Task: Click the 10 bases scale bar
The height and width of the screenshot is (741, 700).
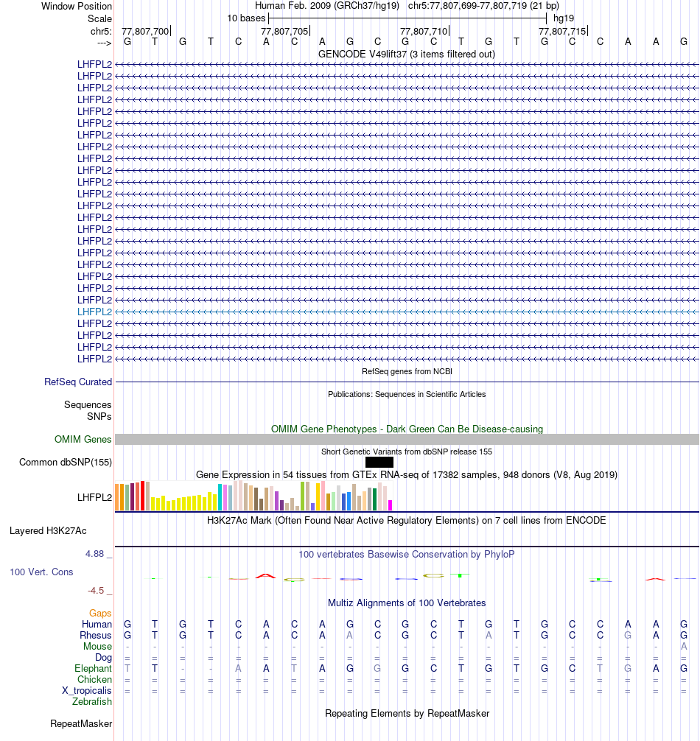Action: pos(407,18)
